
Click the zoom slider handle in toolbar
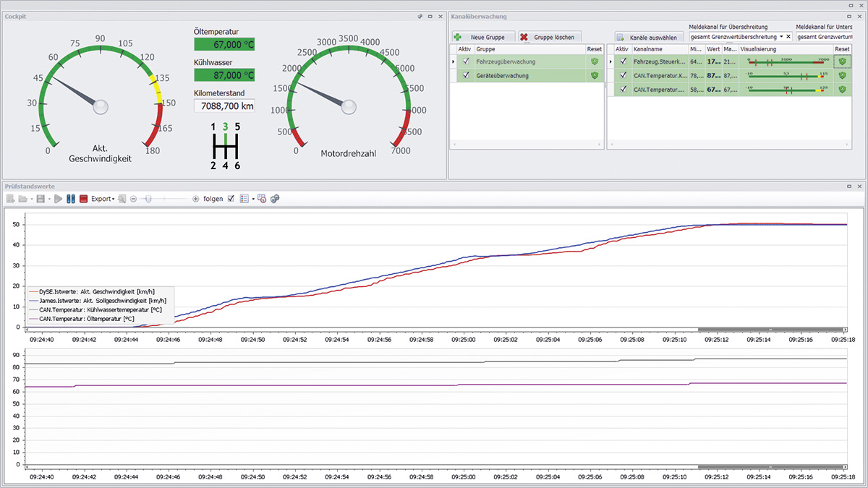click(148, 199)
